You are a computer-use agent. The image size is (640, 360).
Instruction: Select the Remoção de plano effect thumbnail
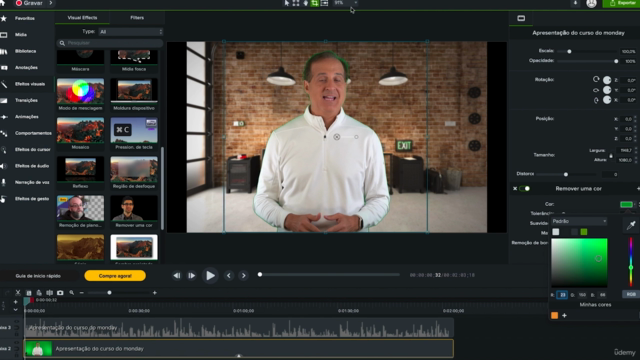[80, 208]
